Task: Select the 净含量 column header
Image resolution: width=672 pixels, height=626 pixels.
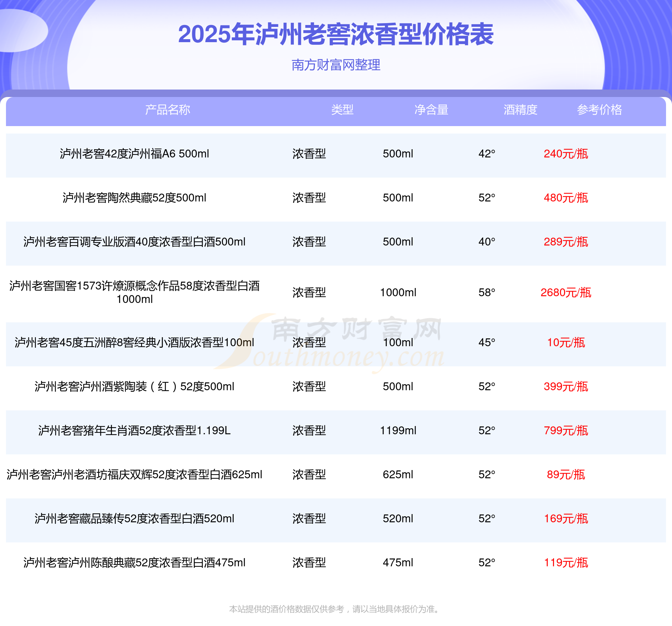Action: [431, 110]
